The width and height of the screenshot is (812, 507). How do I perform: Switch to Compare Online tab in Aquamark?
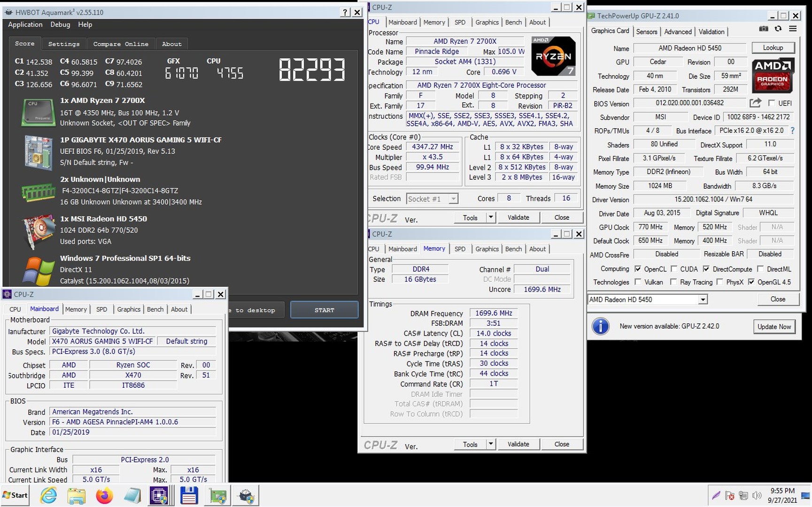coord(121,44)
